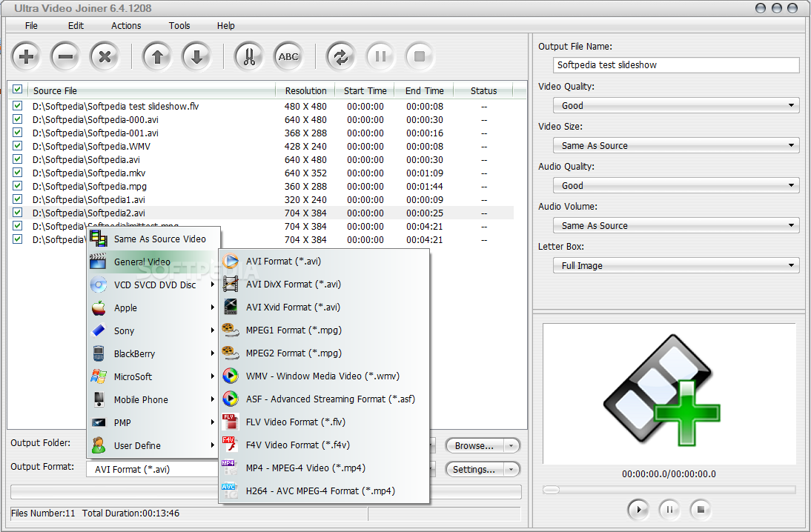
Task: Uncheck Softpedia.mkv checkbox
Action: (17, 172)
